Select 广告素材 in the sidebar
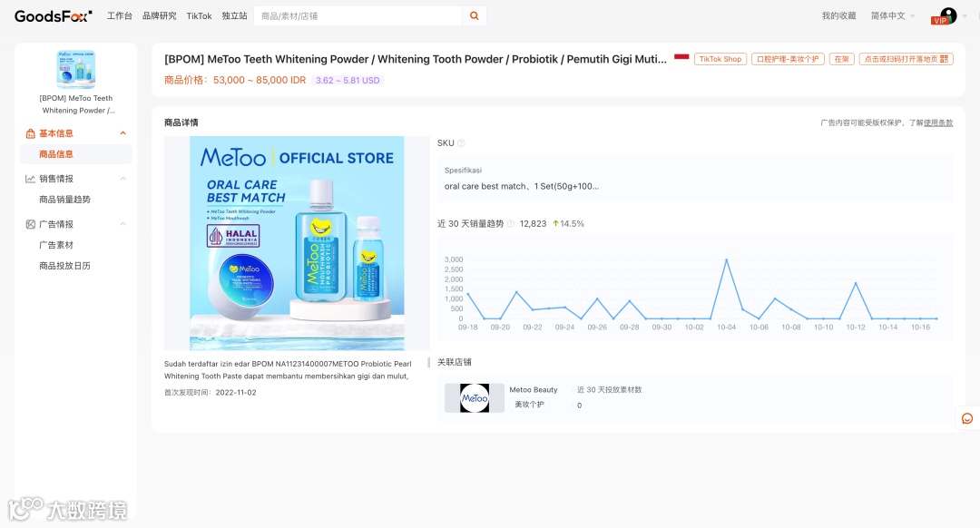 tap(56, 245)
